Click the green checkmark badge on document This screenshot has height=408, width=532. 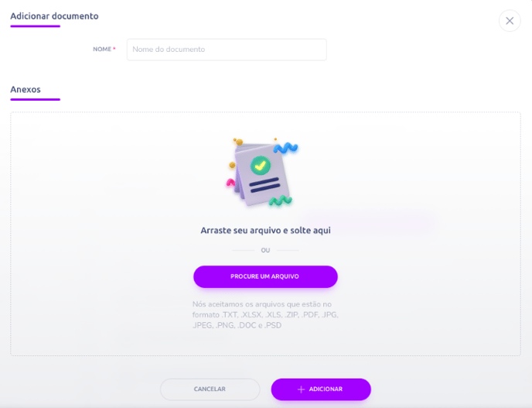(261, 166)
